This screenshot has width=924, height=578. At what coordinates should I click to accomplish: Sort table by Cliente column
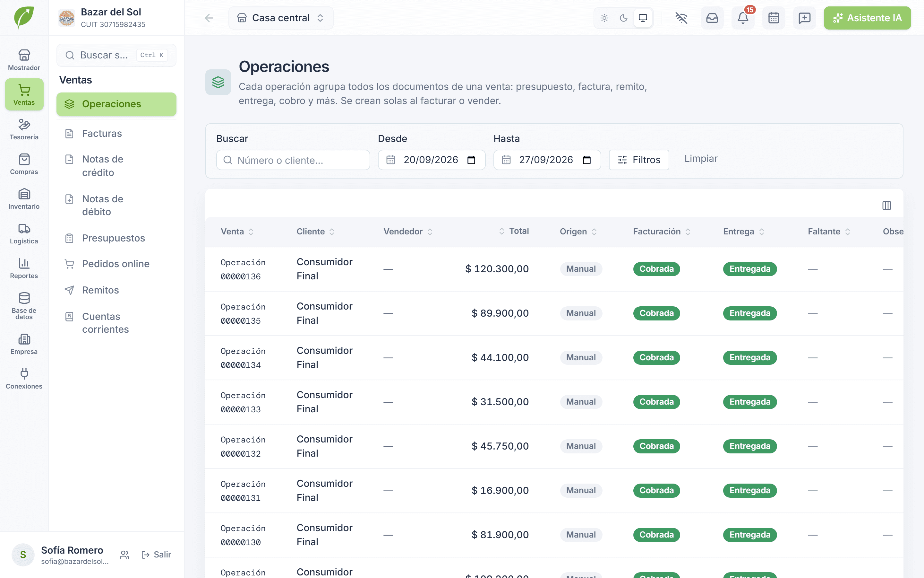tap(315, 232)
